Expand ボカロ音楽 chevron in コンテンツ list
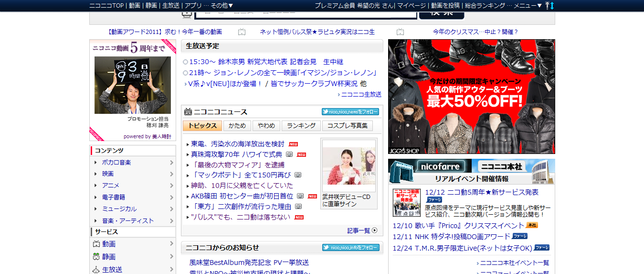The width and height of the screenshot is (644, 274). click(171, 162)
